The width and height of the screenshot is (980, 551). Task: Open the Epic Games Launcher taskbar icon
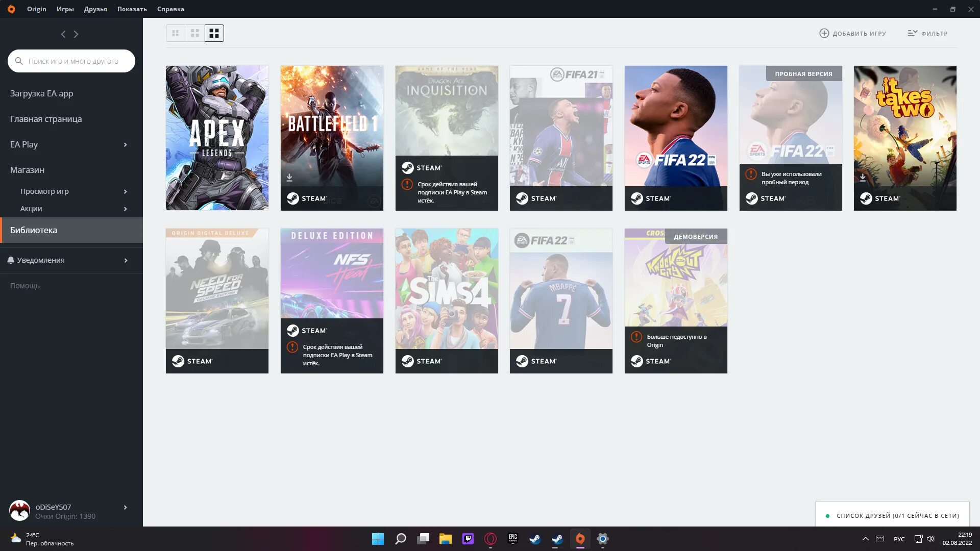click(512, 539)
